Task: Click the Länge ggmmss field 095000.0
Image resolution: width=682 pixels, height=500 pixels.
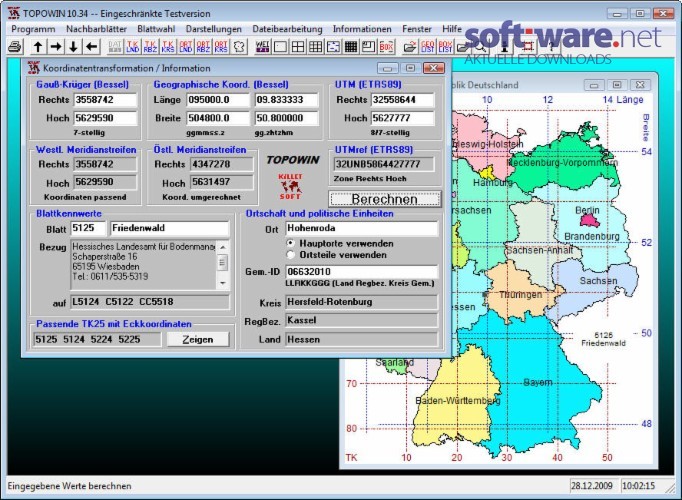Action: click(x=219, y=100)
